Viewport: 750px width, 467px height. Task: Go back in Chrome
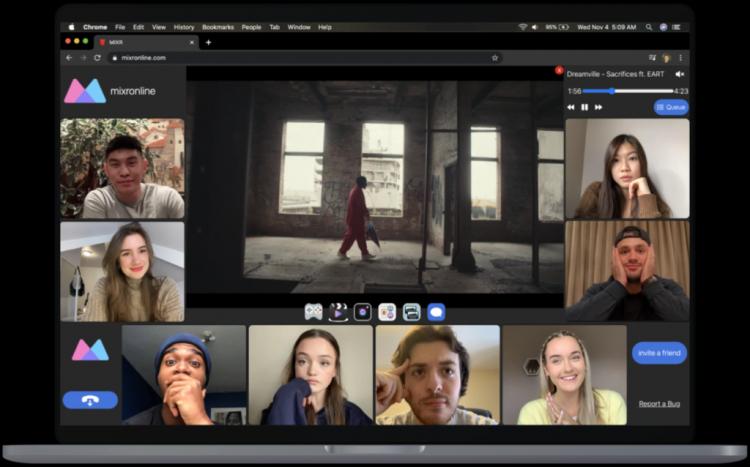tap(69, 58)
